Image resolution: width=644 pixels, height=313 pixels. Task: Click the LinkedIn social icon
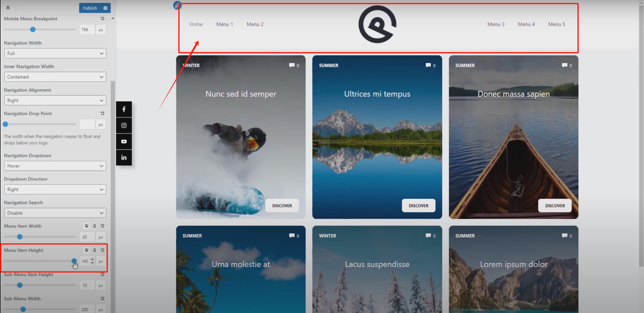(124, 158)
